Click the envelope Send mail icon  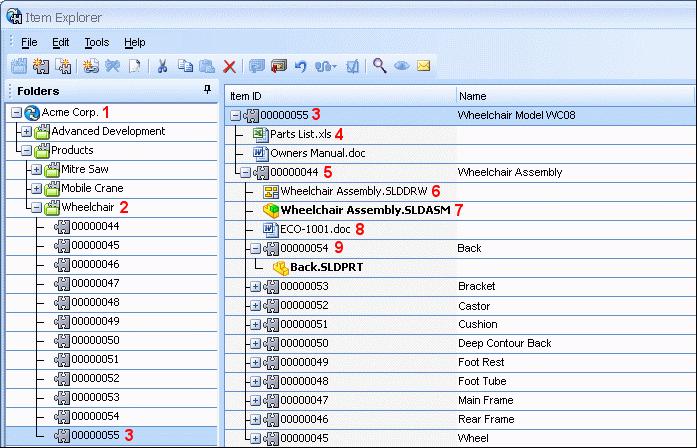pyautogui.click(x=424, y=66)
